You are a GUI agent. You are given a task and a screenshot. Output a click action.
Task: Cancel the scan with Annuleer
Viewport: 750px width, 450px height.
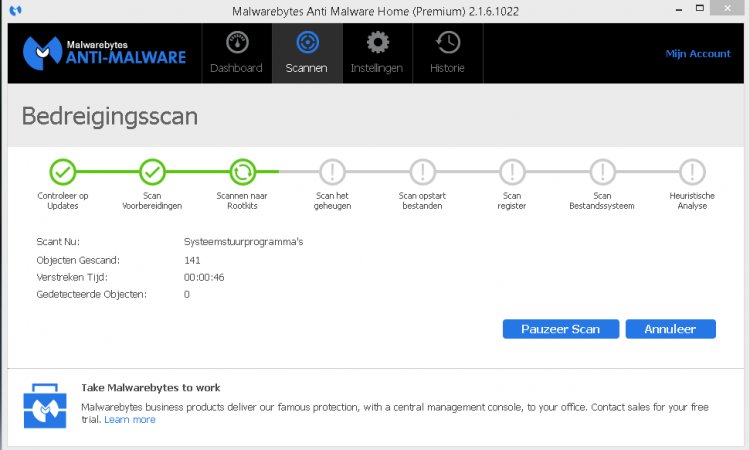[671, 329]
